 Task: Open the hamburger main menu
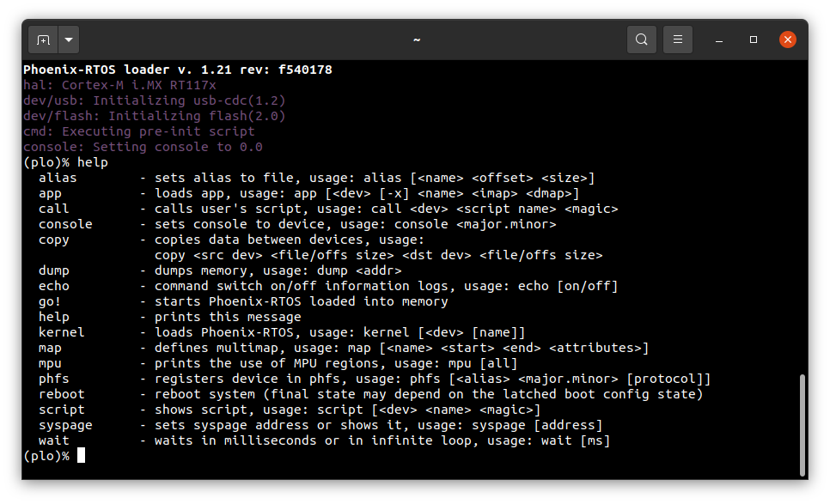pyautogui.click(x=678, y=39)
